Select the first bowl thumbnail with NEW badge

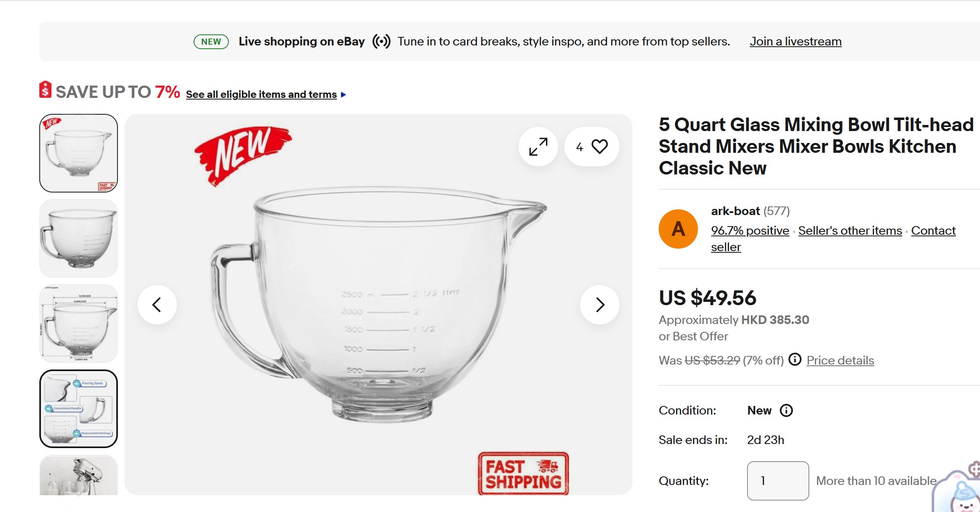(79, 153)
